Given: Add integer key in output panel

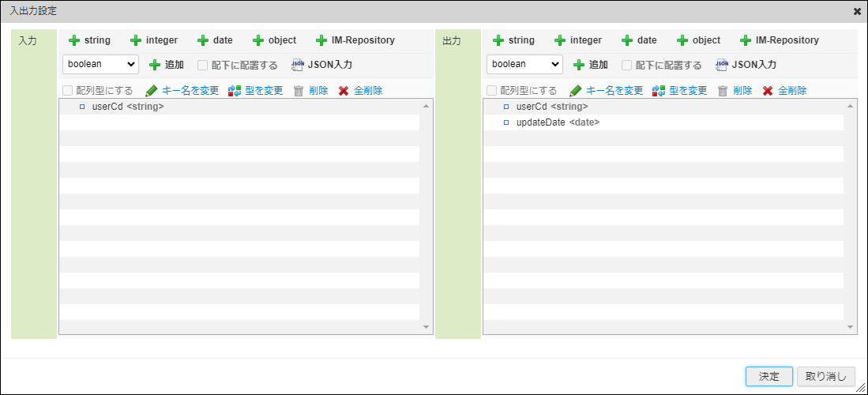Looking at the screenshot, I should pos(578,40).
